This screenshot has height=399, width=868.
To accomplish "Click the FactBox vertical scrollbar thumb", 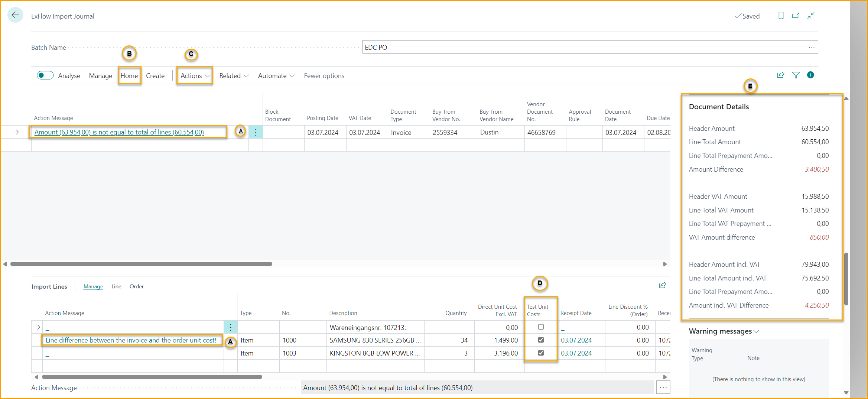I will [x=846, y=279].
